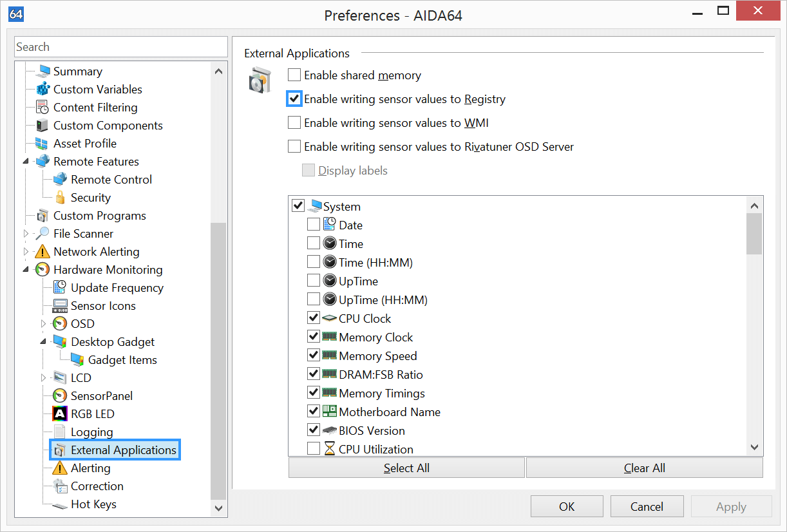Click the Custom Variables cubes icon

[x=43, y=90]
